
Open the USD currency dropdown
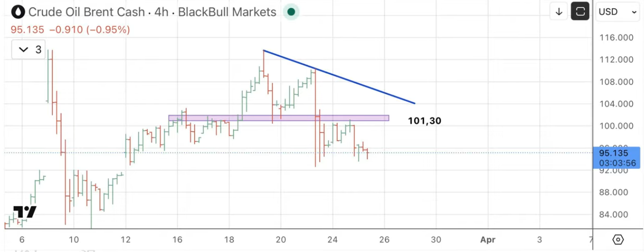(618, 12)
